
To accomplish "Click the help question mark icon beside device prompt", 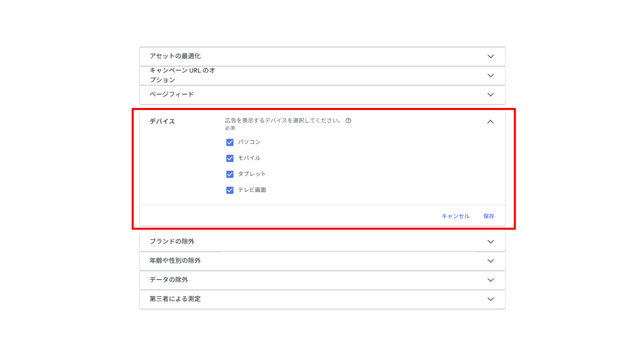I will click(x=348, y=120).
